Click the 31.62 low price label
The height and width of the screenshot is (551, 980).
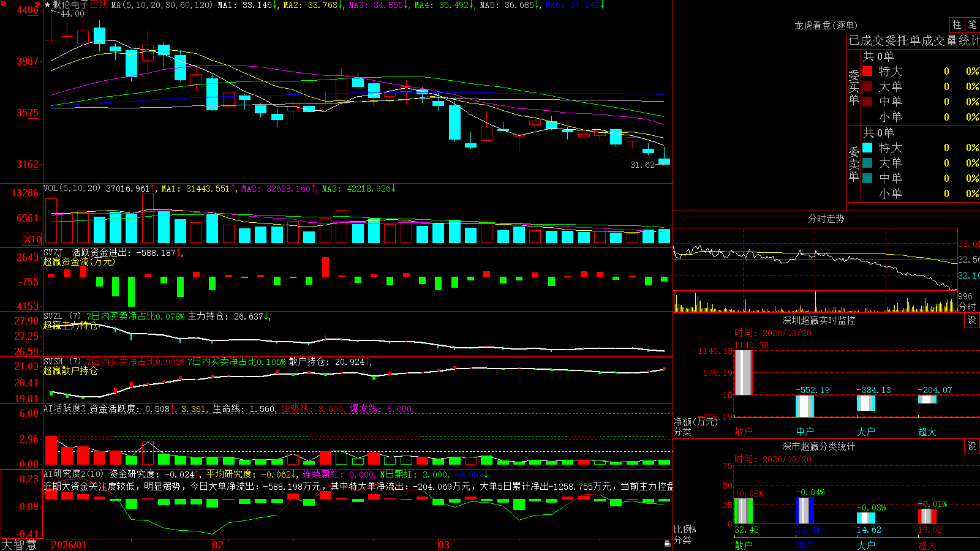click(643, 165)
